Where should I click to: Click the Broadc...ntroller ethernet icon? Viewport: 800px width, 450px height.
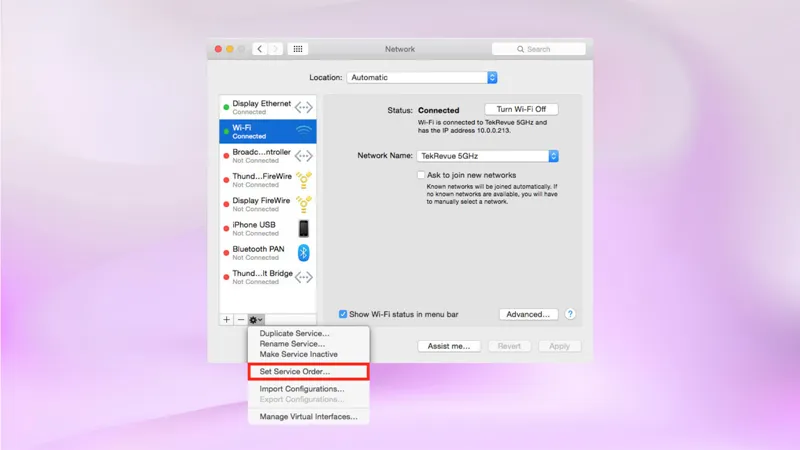pos(304,156)
